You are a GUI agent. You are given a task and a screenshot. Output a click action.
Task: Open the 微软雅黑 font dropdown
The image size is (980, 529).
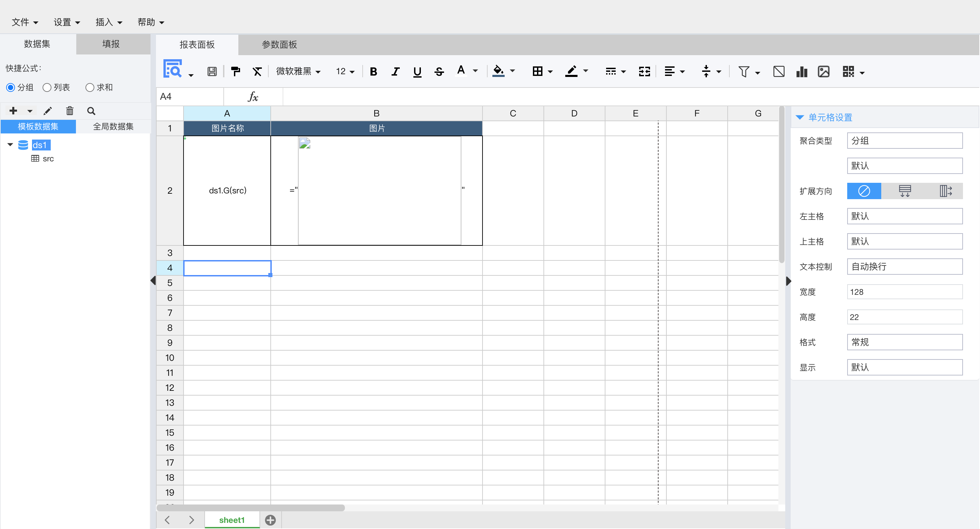298,71
